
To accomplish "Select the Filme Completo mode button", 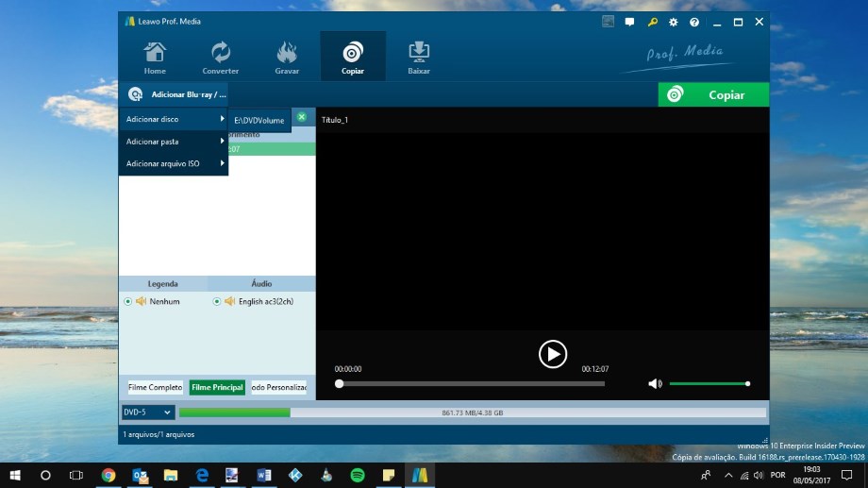I will click(155, 387).
